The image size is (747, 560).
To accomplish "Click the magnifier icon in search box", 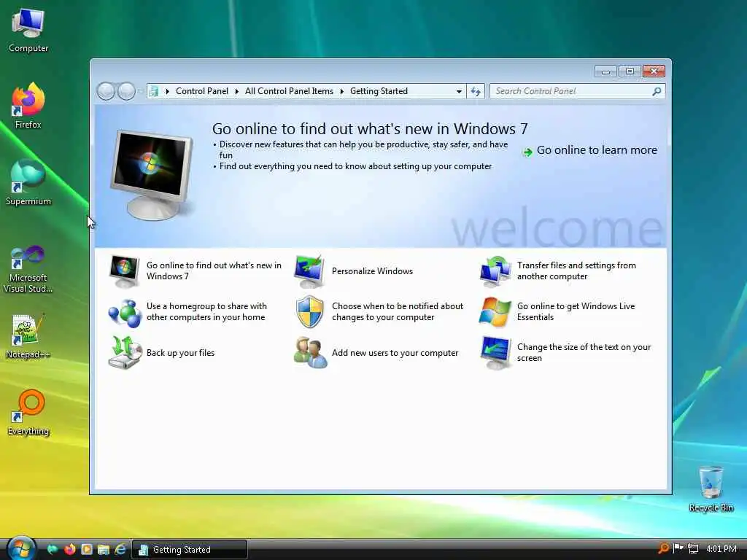I will [657, 91].
